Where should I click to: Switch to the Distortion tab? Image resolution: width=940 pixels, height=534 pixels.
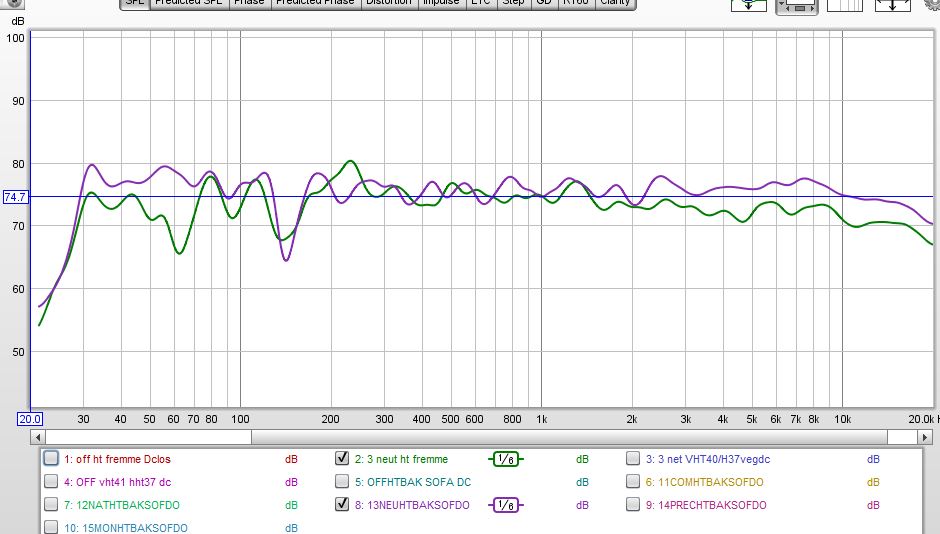(x=389, y=3)
